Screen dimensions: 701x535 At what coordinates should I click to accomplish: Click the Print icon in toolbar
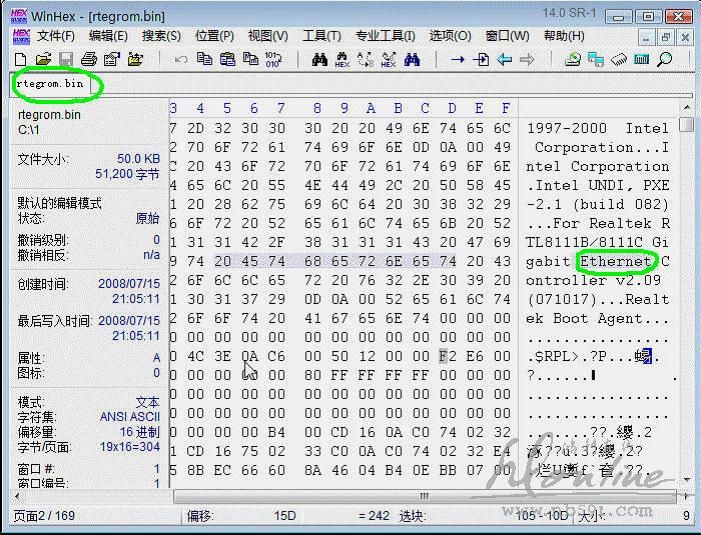(89, 60)
